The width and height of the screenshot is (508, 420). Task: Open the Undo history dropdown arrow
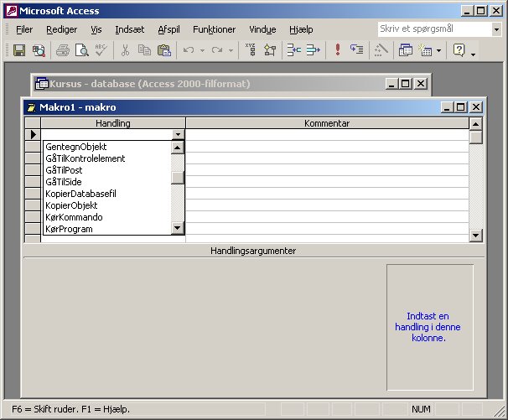[x=202, y=50]
